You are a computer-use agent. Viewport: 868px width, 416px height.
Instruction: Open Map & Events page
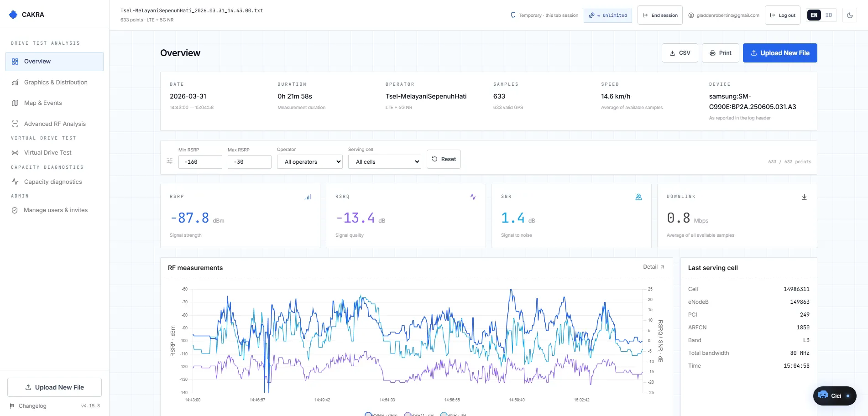(54, 103)
